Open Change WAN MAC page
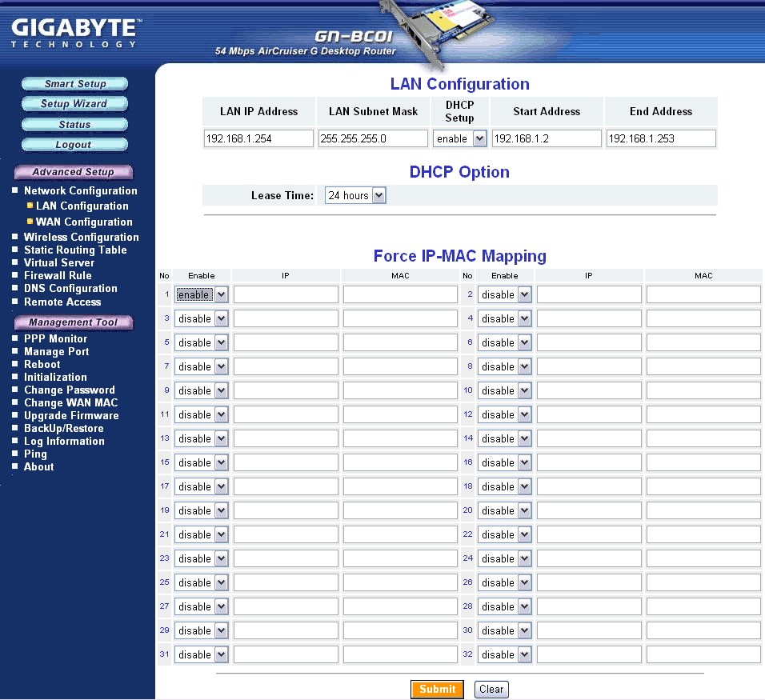The width and height of the screenshot is (765, 700). point(70,402)
